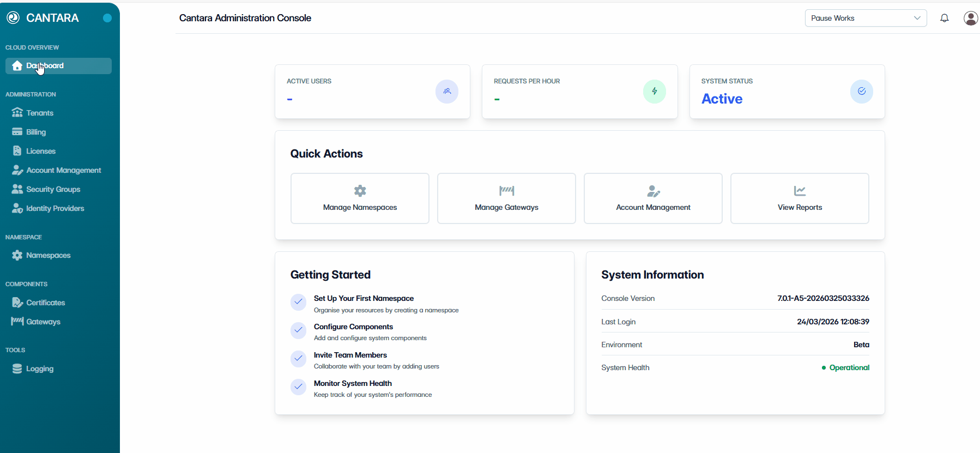
Task: Click the chart icon in View Reports card
Action: [800, 191]
